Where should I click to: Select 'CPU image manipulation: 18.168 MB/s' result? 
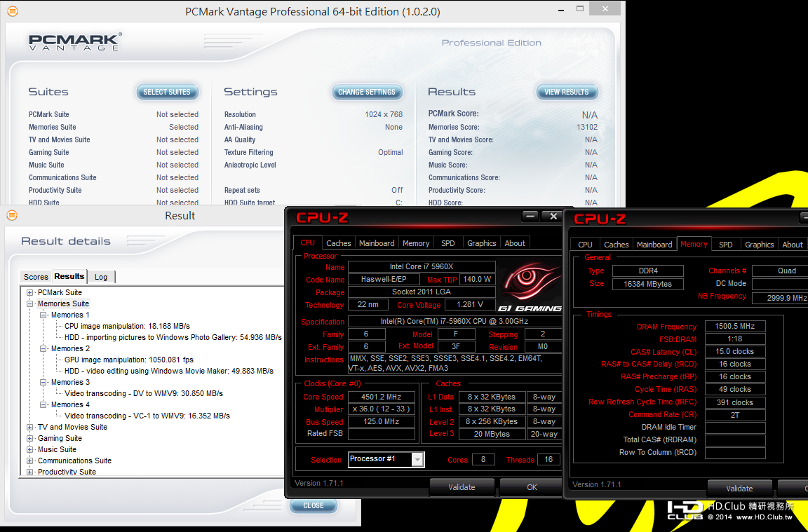point(127,326)
